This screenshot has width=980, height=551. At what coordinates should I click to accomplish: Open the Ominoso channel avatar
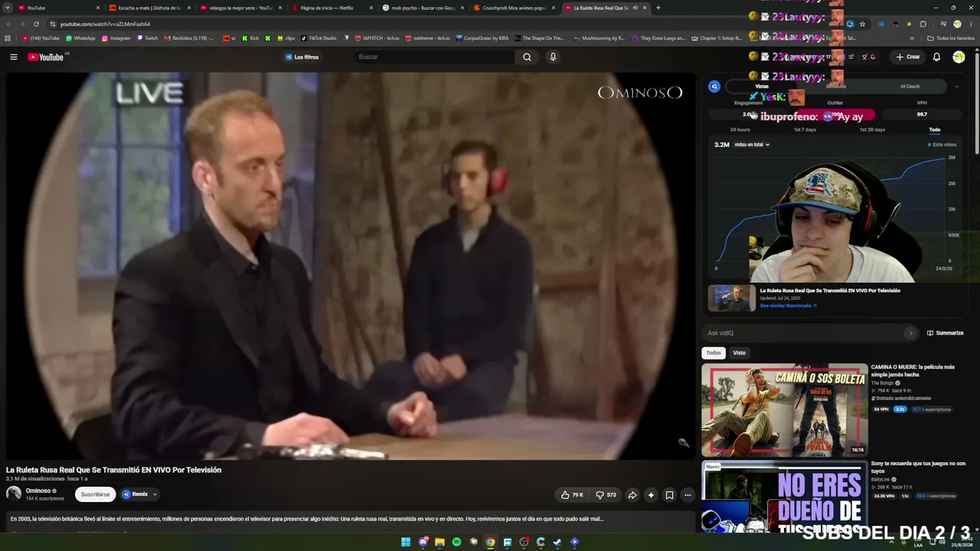(14, 494)
